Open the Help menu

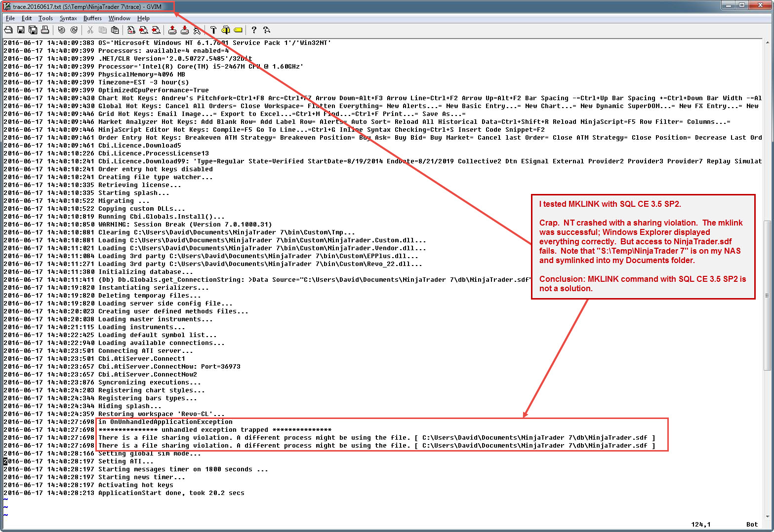point(143,18)
